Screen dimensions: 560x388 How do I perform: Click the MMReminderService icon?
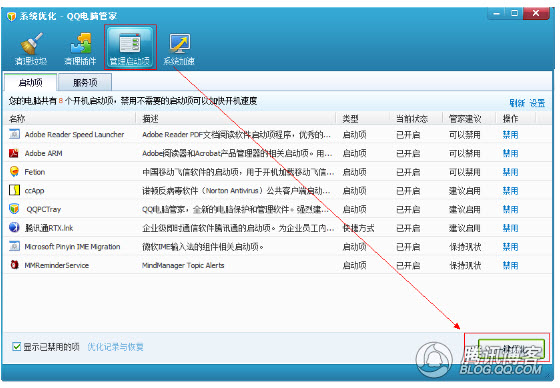point(14,265)
